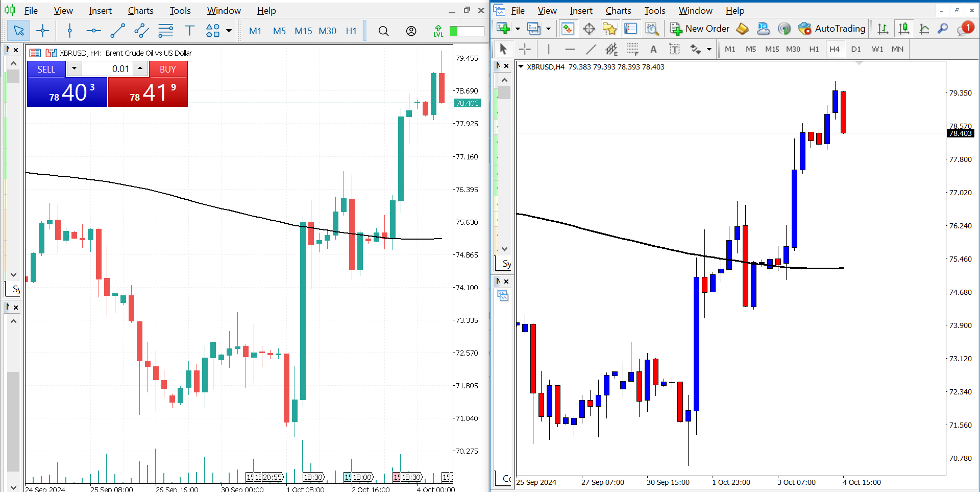This screenshot has height=492, width=980.
Task: Draw Fibonacci retracement in right toolbar
Action: 632,50
